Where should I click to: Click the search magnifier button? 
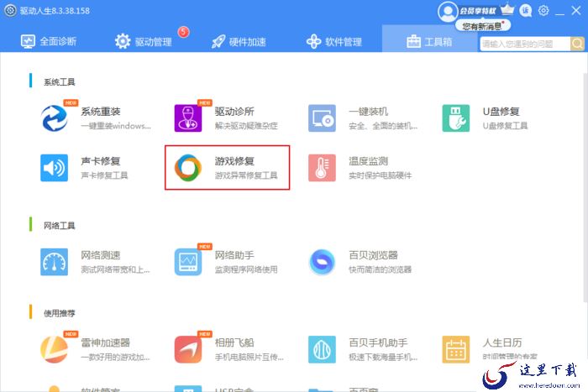(577, 44)
